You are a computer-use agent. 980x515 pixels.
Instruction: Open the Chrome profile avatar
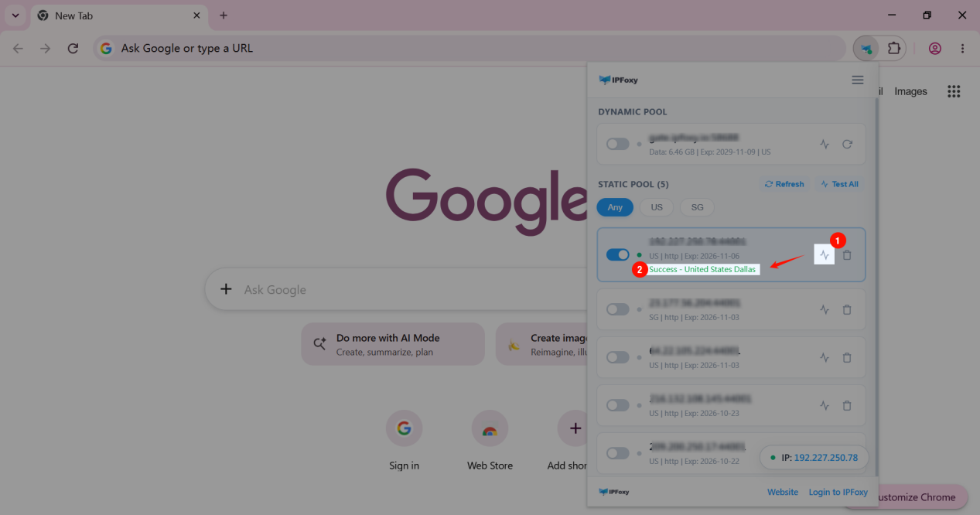pyautogui.click(x=935, y=49)
